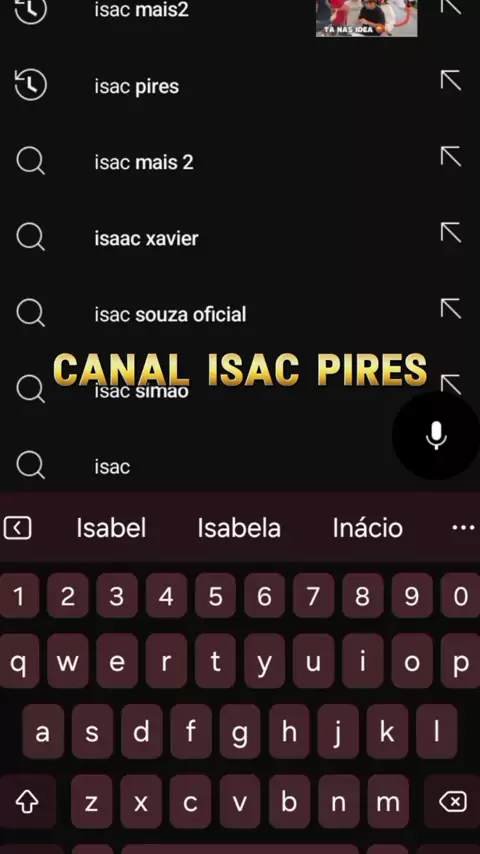
Task: Expand more keyboard suggestions with three dots
Action: [464, 527]
